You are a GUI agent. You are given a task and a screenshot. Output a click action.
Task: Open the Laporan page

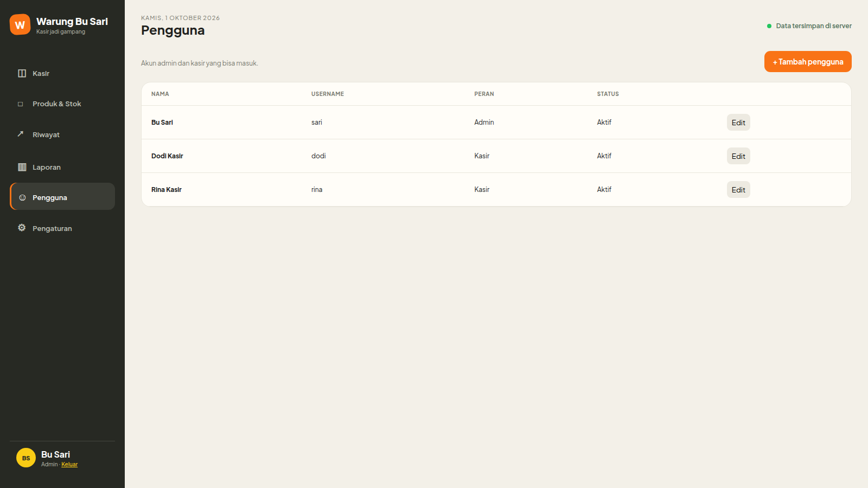coord(62,167)
